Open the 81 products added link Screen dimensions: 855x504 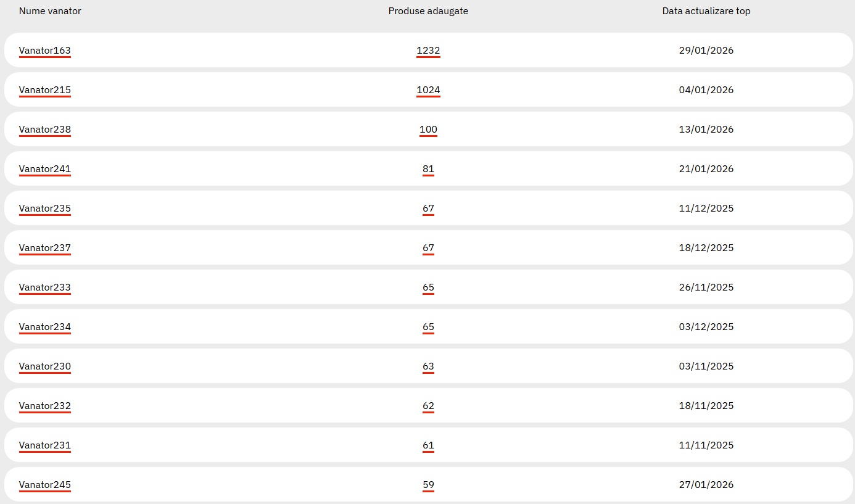point(428,169)
